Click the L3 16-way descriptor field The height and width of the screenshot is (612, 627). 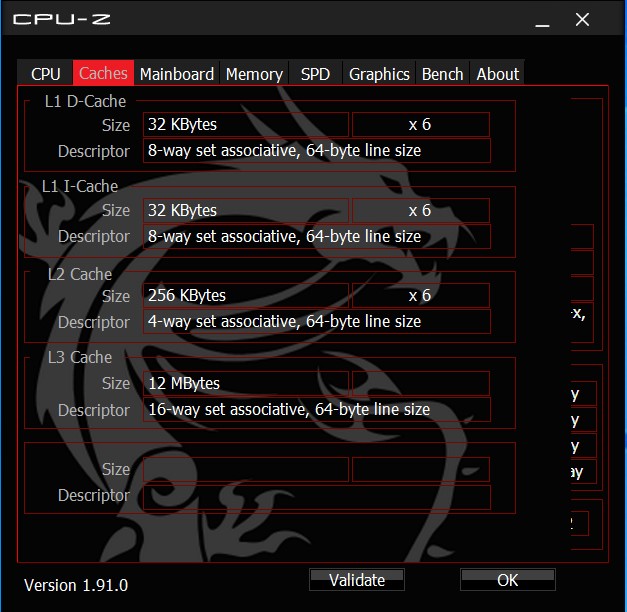coord(317,409)
